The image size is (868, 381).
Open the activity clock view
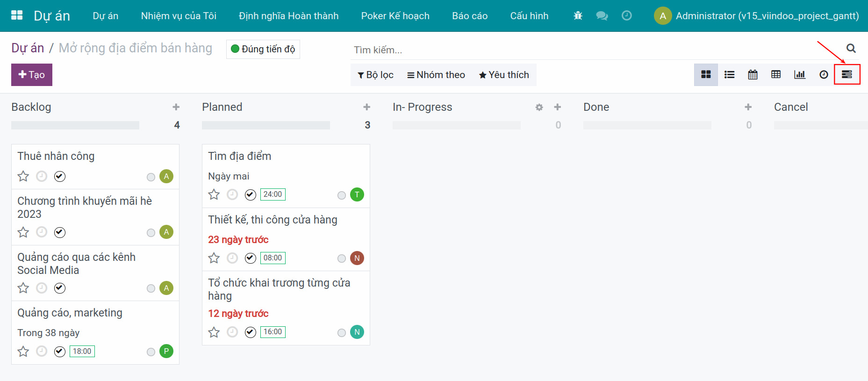pos(824,75)
